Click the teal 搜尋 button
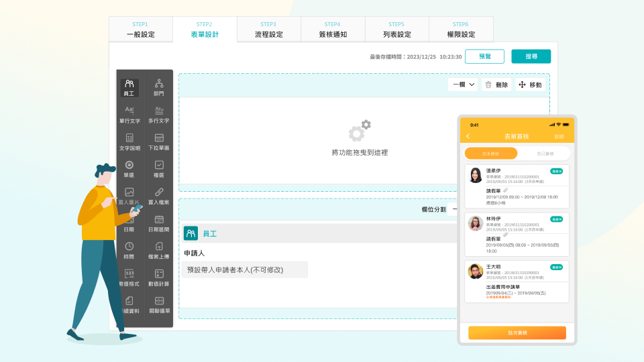The height and width of the screenshot is (362, 644). coord(531,57)
